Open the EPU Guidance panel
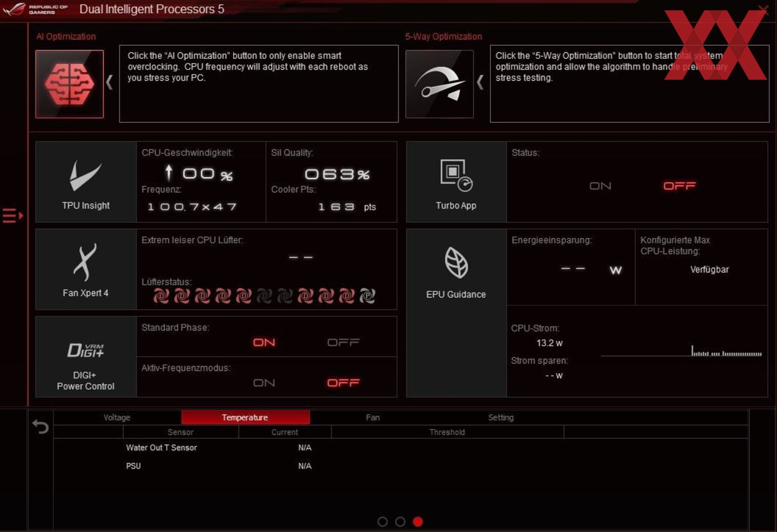The width and height of the screenshot is (777, 532). [456, 313]
